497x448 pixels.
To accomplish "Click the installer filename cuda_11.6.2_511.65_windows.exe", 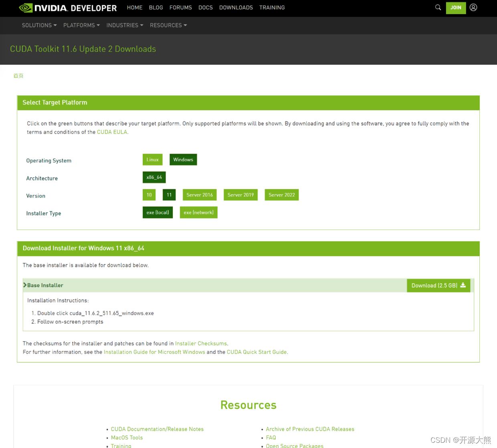I will click(111, 313).
